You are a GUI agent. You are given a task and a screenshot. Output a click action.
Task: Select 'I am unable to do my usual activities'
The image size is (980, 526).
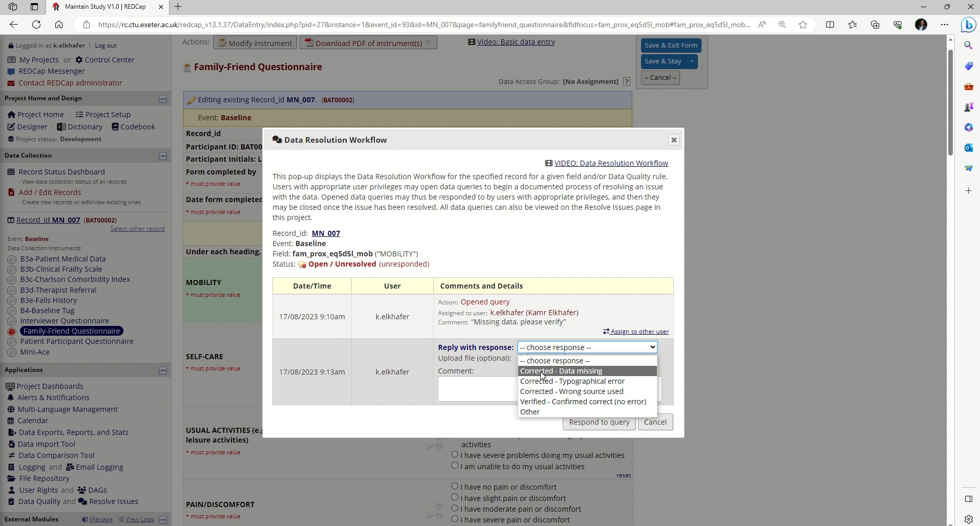click(455, 466)
